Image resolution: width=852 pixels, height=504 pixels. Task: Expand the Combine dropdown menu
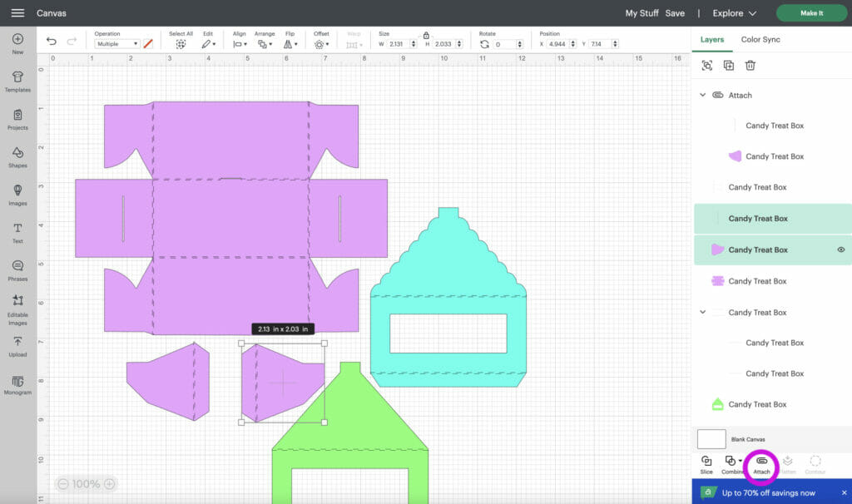tap(741, 461)
